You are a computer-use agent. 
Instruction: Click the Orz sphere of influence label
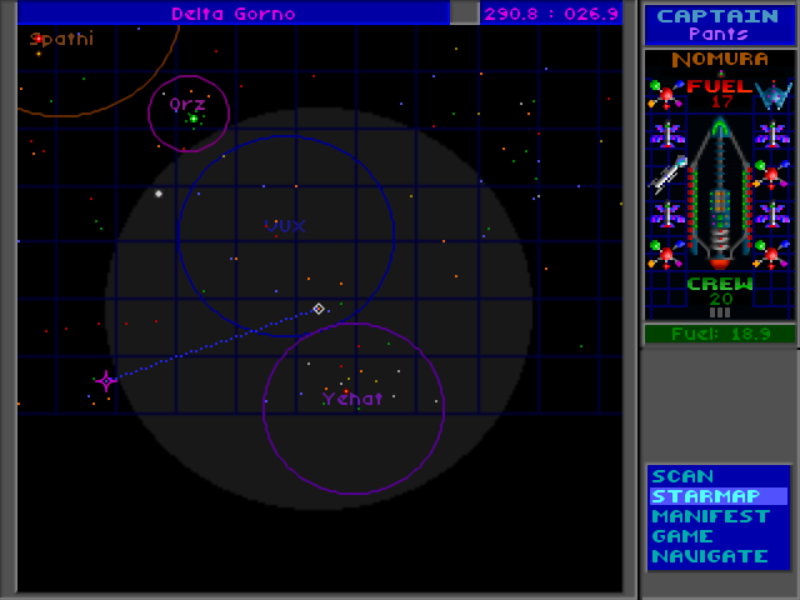[187, 104]
